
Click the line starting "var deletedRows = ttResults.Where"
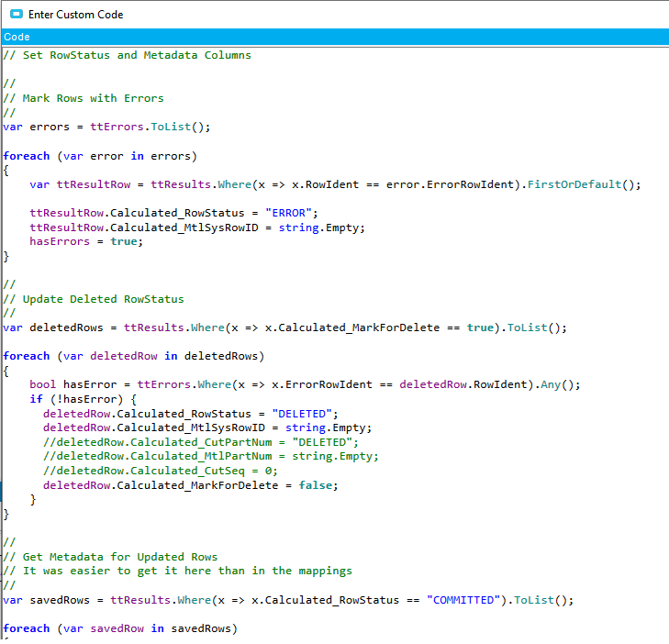click(x=285, y=328)
